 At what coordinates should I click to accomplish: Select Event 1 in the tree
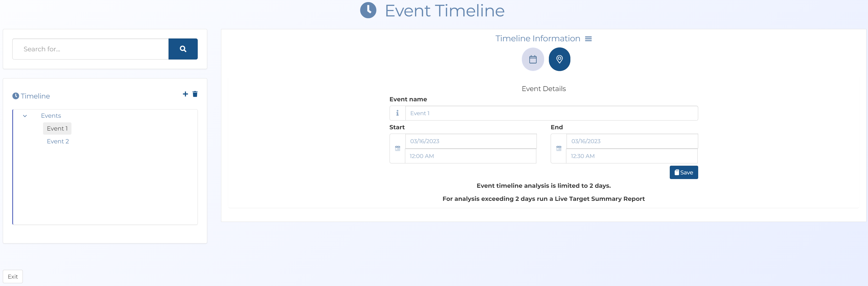pos(57,129)
